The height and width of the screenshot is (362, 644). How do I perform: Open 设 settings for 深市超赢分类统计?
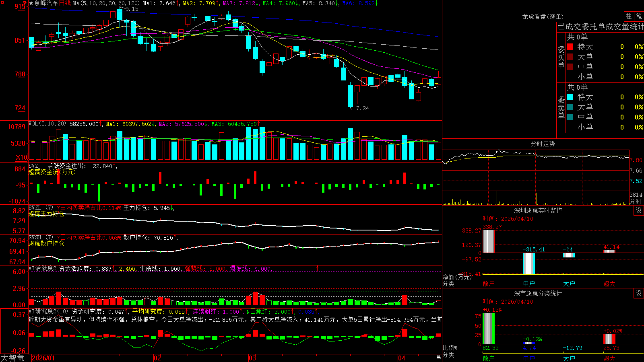(639, 293)
